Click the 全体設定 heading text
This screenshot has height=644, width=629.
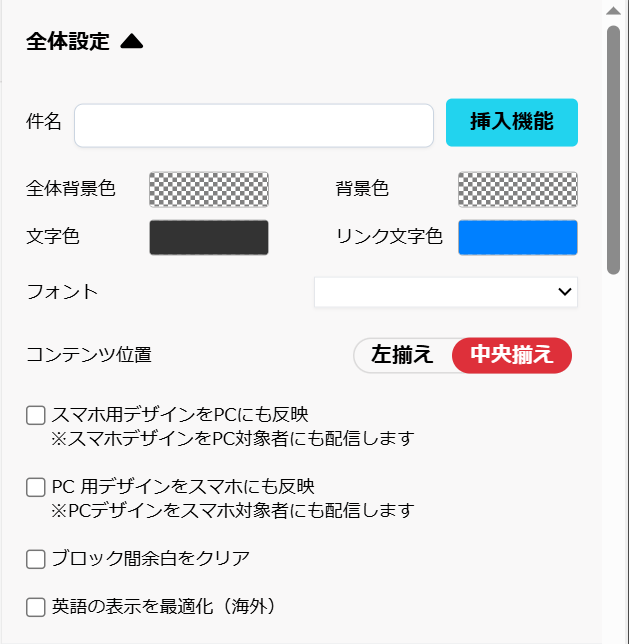click(x=68, y=42)
